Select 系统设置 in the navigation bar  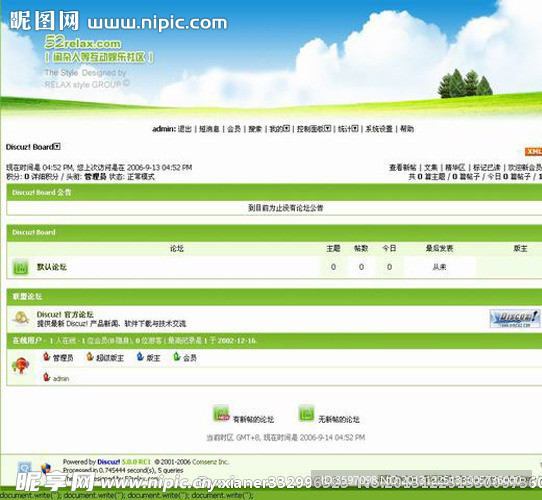coord(379,129)
